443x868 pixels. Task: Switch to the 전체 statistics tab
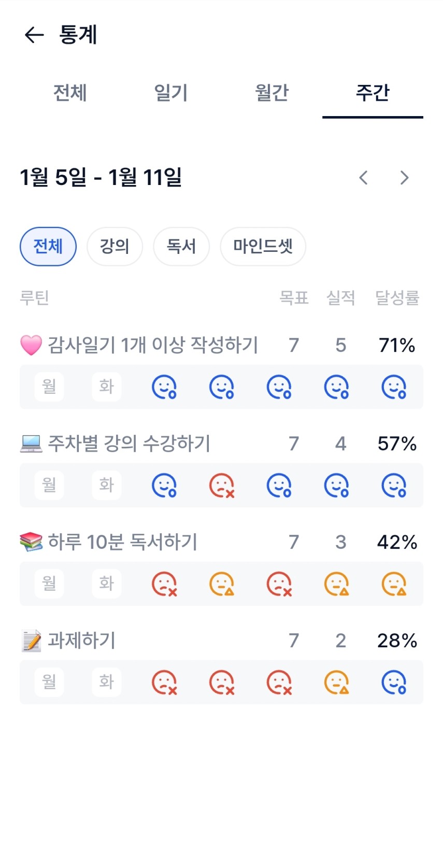point(70,93)
